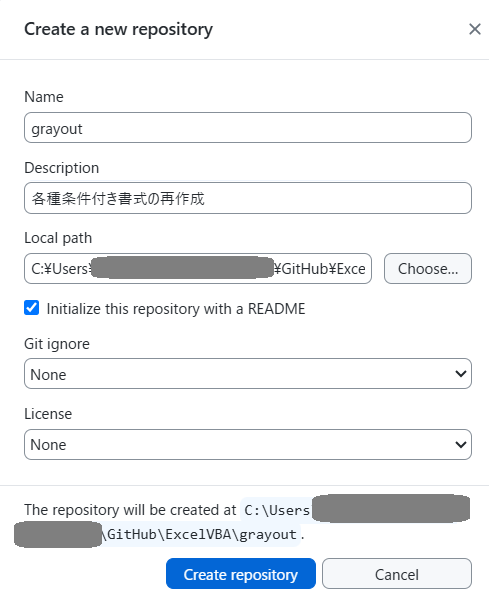This screenshot has width=489, height=608.
Task: Open the Git ignore dropdown
Action: [248, 374]
